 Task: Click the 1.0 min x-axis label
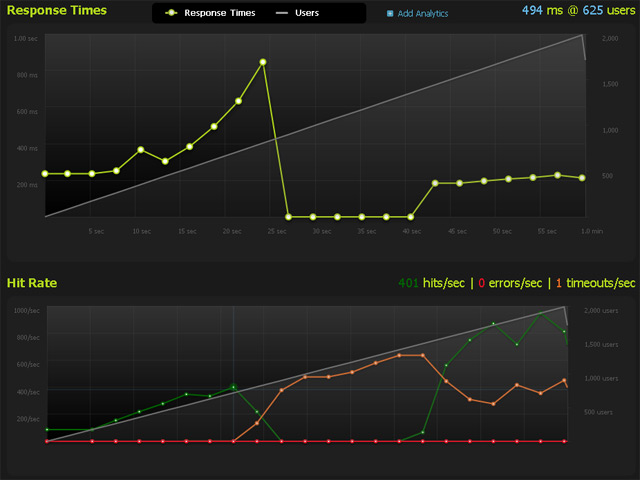click(x=591, y=231)
